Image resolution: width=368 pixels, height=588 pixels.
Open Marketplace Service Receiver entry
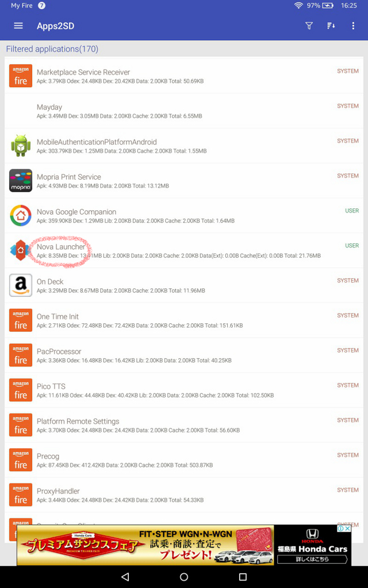coord(184,76)
